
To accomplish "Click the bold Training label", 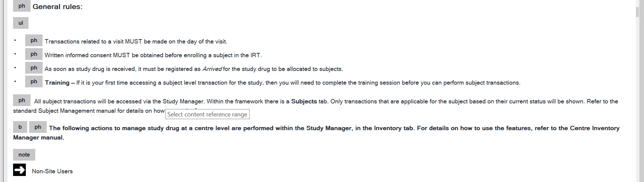I will 57,83.
